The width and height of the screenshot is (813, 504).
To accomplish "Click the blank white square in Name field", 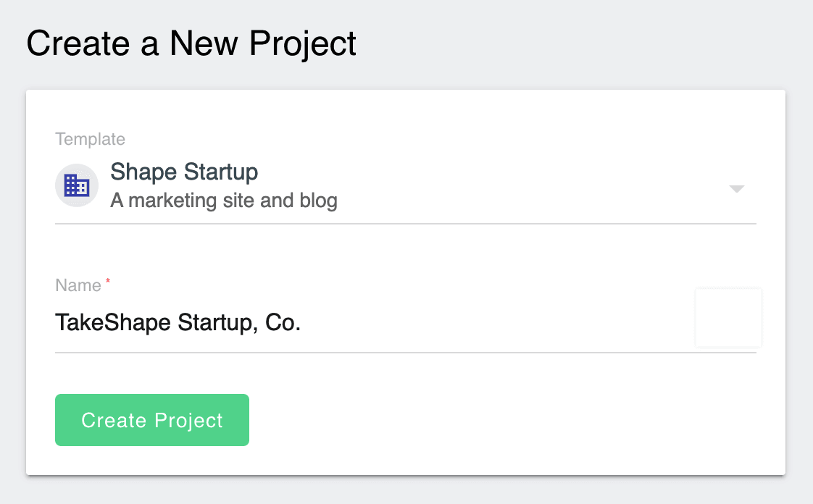I will point(728,317).
